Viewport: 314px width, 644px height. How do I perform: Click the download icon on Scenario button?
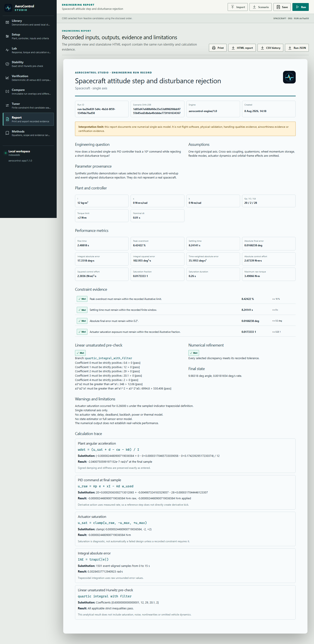[254, 7]
